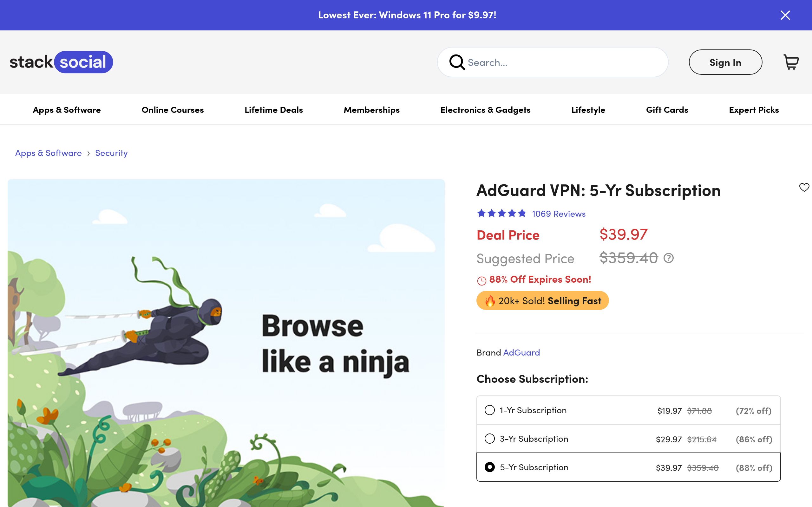Add AdGuard VPN to wishlist heart
This screenshot has width=812, height=507.
(804, 187)
